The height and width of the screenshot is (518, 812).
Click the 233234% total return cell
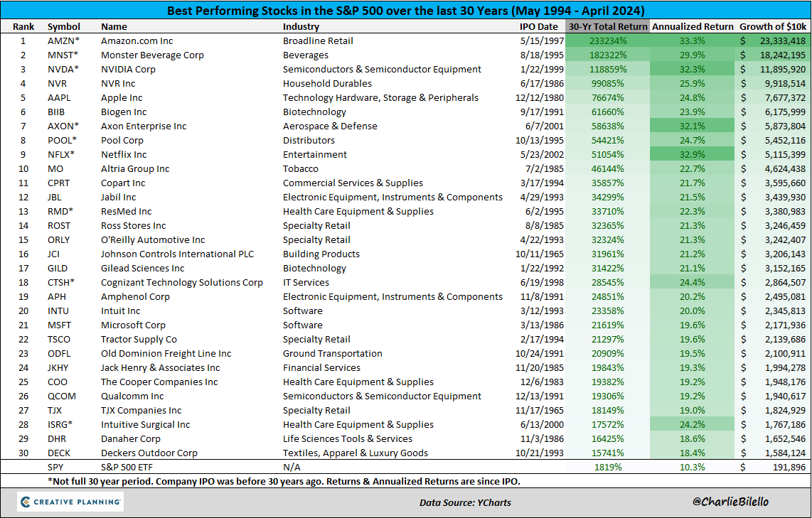(x=608, y=41)
